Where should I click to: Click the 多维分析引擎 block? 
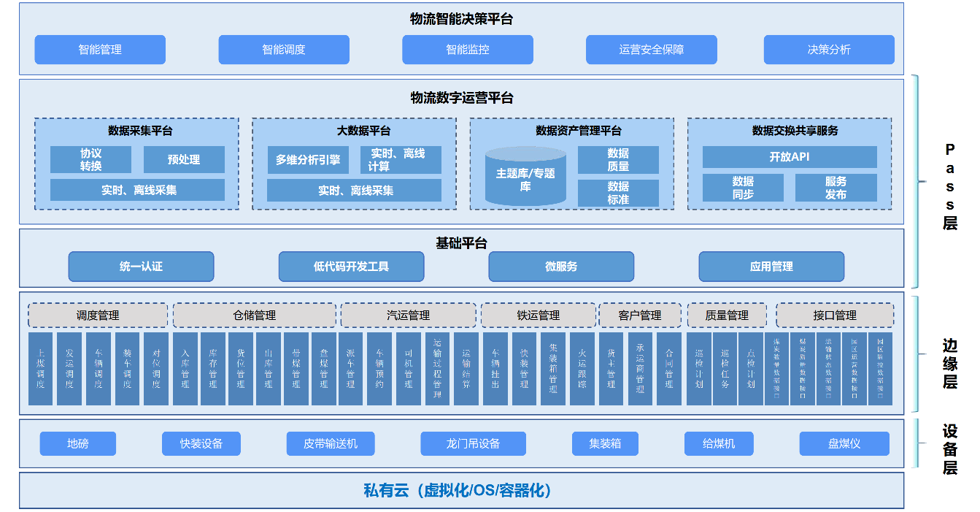(x=307, y=160)
